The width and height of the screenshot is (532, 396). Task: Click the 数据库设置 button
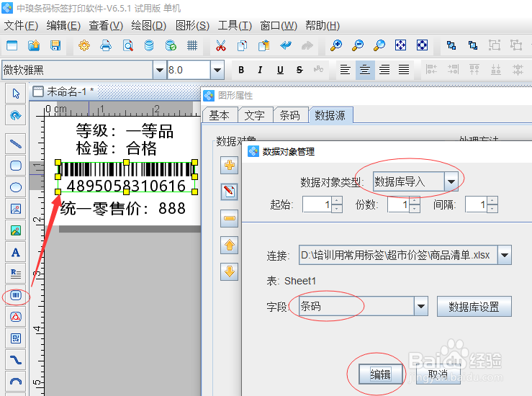pyautogui.click(x=474, y=307)
